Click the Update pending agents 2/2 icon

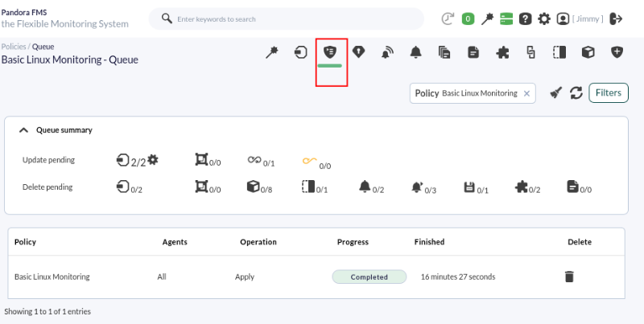click(x=123, y=159)
